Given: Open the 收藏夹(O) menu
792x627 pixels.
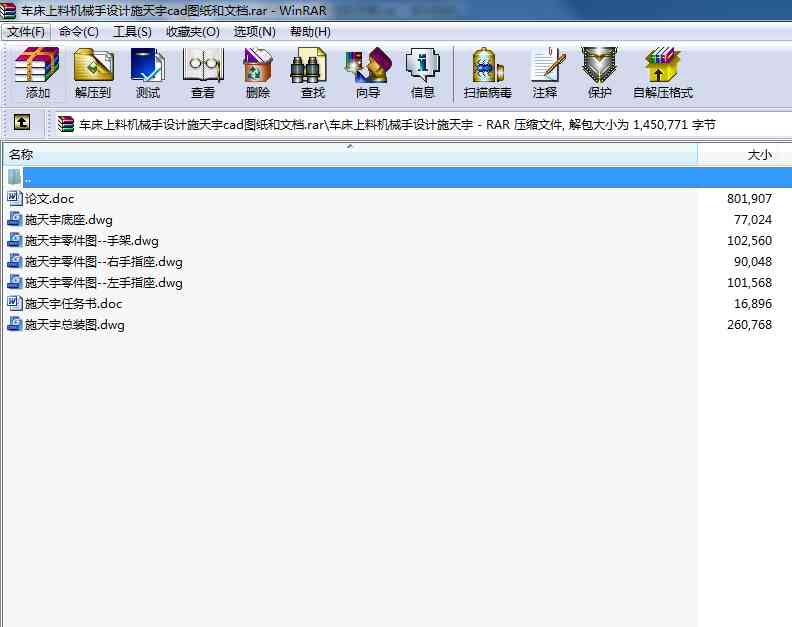Looking at the screenshot, I should [x=192, y=32].
